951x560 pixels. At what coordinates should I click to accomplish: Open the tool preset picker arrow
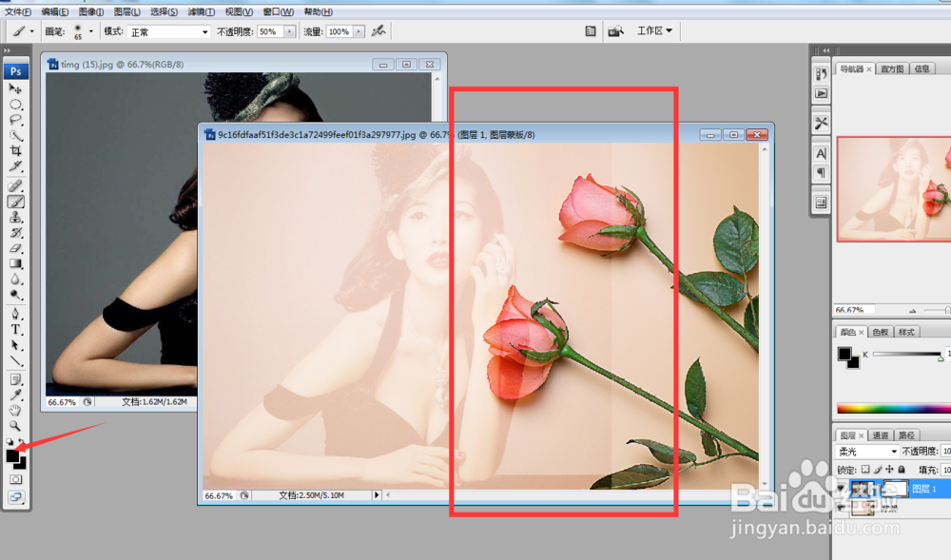pyautogui.click(x=31, y=31)
